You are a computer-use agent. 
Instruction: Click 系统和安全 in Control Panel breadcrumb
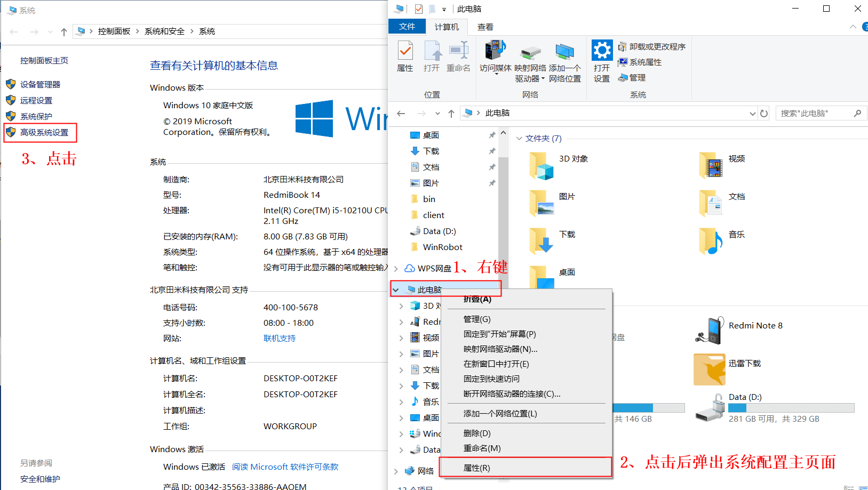tap(164, 31)
